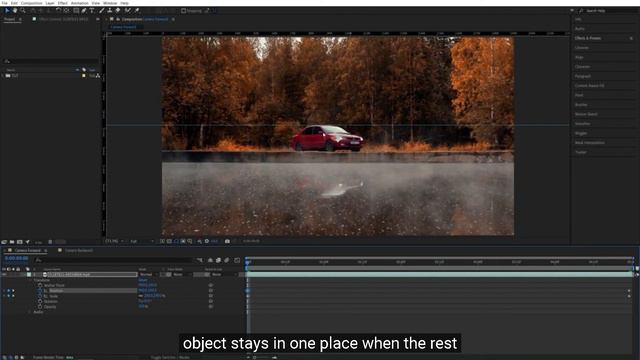The image size is (640, 360).
Task: Enable Frame Blending switch in timeline header
Action: tap(218, 260)
